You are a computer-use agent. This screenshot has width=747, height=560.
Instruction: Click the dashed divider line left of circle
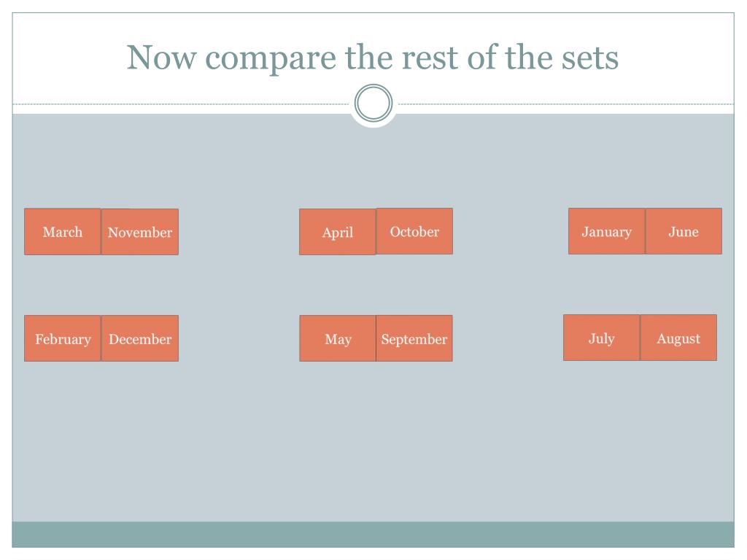181,104
